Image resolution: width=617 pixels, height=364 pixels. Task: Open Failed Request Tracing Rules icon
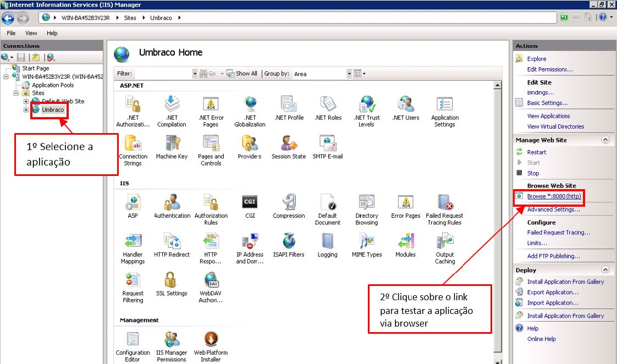click(x=445, y=209)
